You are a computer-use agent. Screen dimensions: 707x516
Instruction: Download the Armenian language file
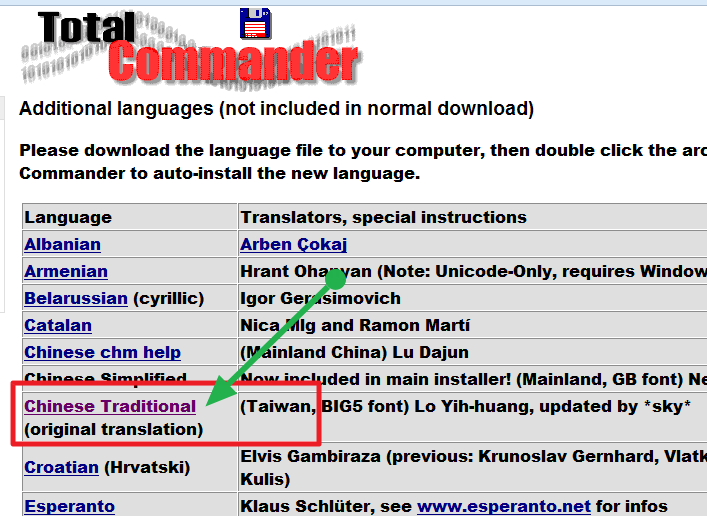tap(66, 271)
